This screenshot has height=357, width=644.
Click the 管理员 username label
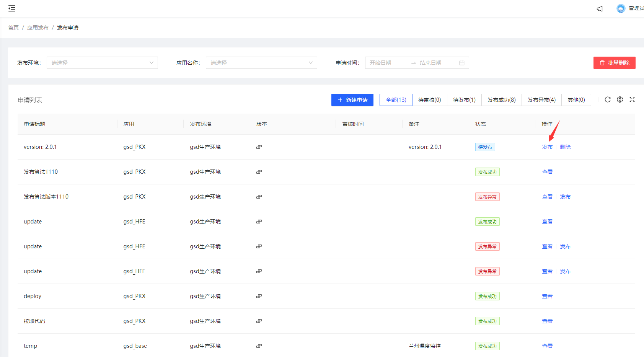[x=636, y=8]
